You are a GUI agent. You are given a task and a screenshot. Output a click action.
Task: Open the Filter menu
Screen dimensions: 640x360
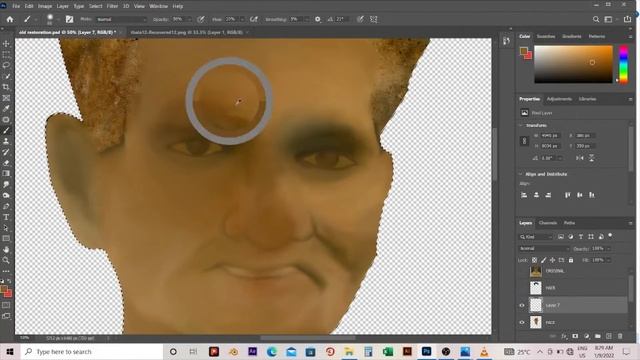click(112, 6)
